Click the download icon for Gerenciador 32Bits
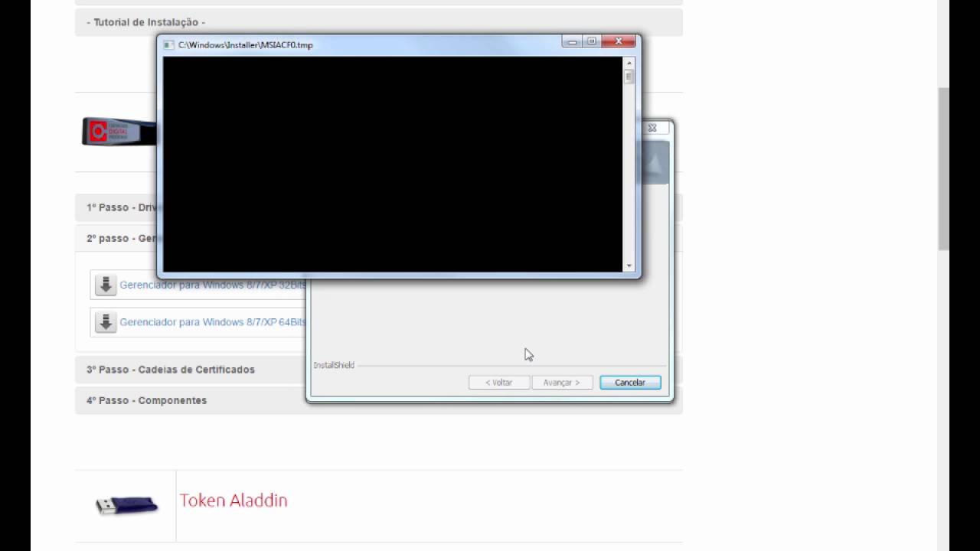980x551 pixels. click(106, 285)
